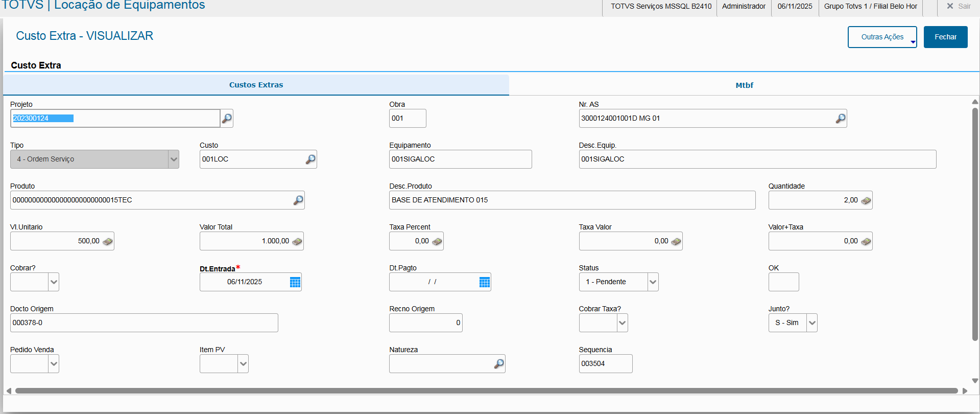
Task: Open the Nr. AS lookup magnifier
Action: tap(840, 119)
